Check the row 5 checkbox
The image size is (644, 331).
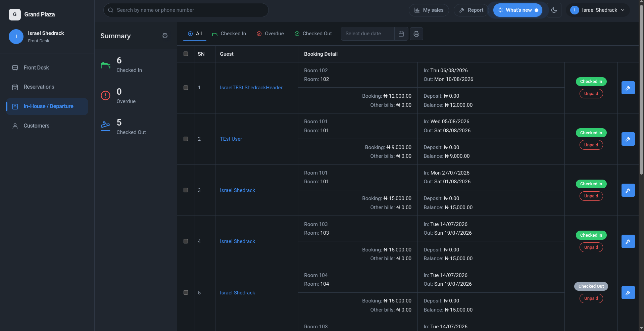[x=186, y=293]
